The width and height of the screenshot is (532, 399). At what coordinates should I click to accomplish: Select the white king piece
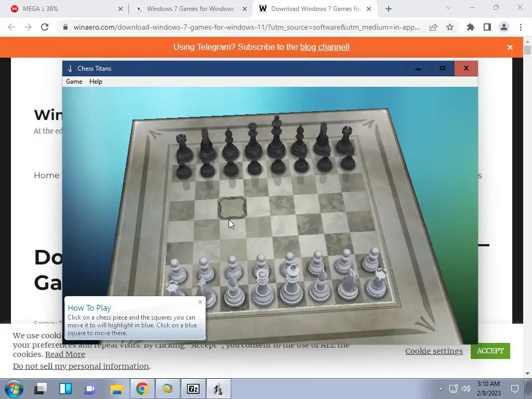click(291, 284)
